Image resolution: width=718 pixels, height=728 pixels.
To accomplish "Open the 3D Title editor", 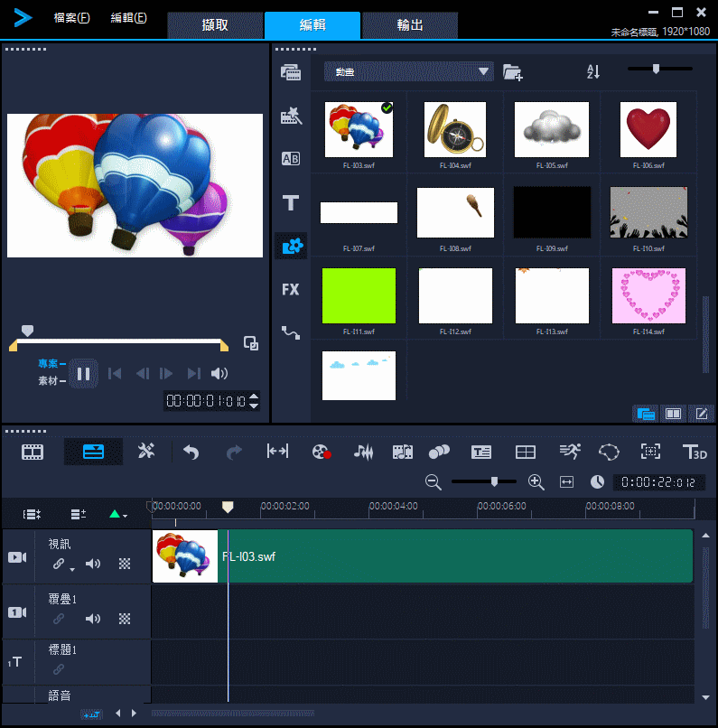I will coord(695,452).
